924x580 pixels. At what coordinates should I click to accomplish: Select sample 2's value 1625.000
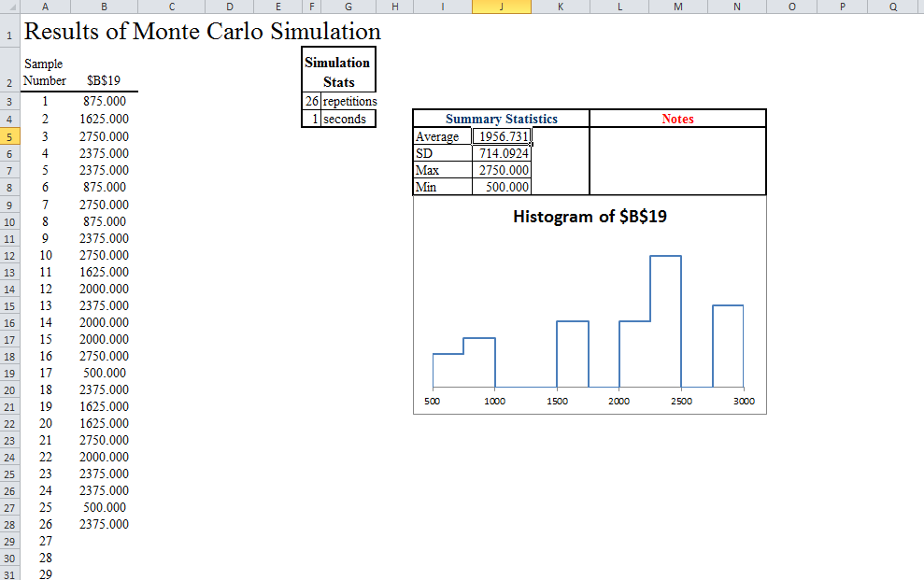click(x=105, y=119)
